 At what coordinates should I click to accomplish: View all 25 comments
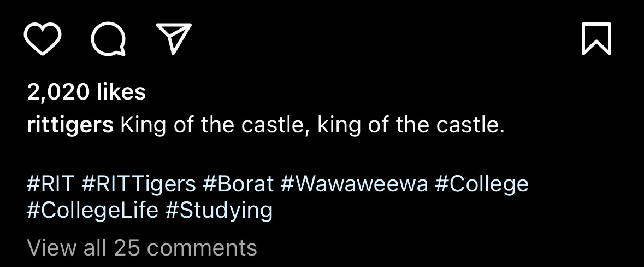tap(142, 247)
